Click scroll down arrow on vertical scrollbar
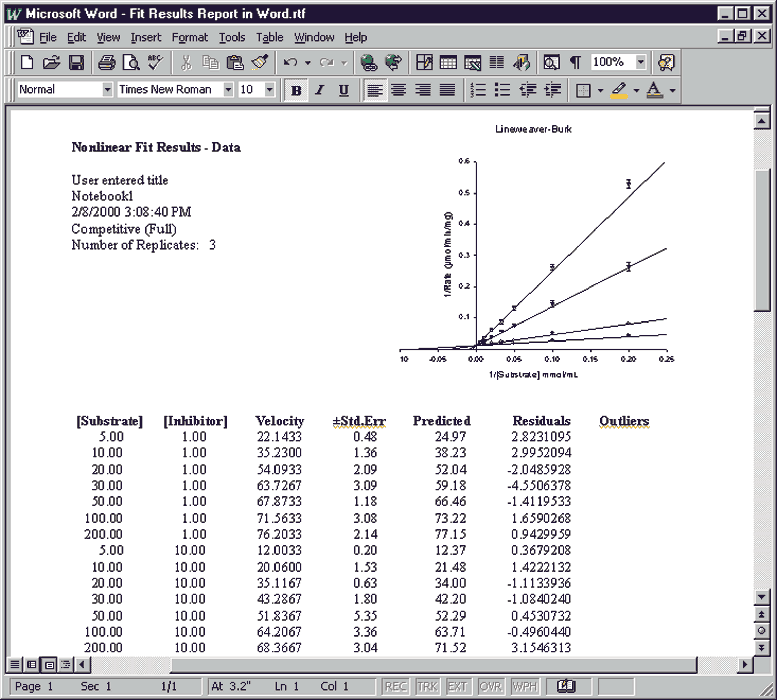Image resolution: width=777 pixels, height=700 pixels. [761, 597]
